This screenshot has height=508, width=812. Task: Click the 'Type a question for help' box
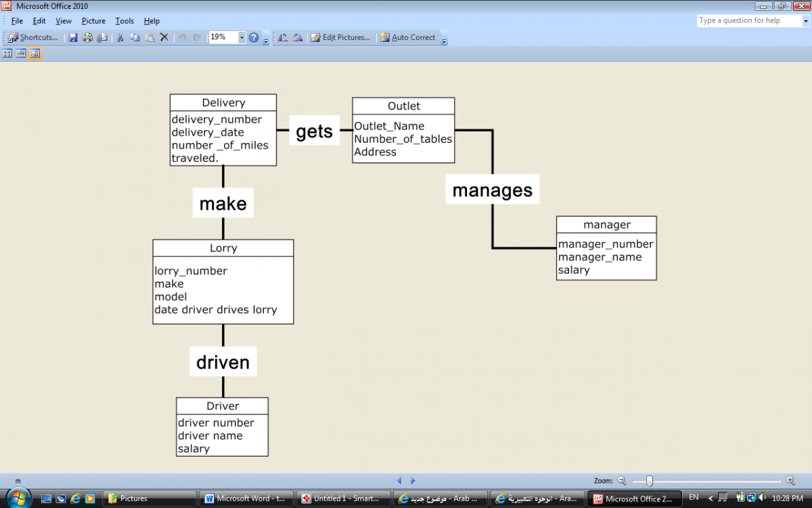[748, 21]
